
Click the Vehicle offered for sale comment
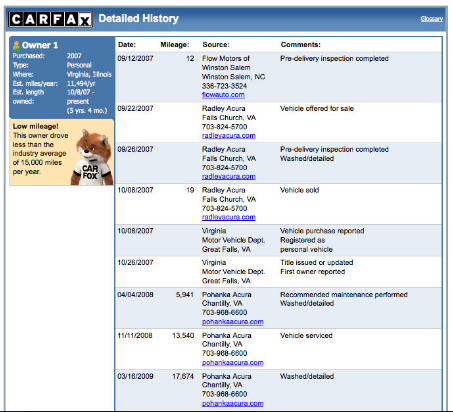click(317, 109)
